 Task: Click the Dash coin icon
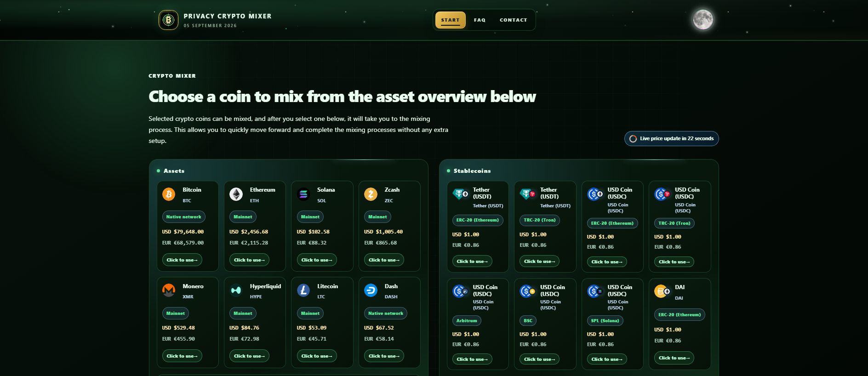[371, 290]
